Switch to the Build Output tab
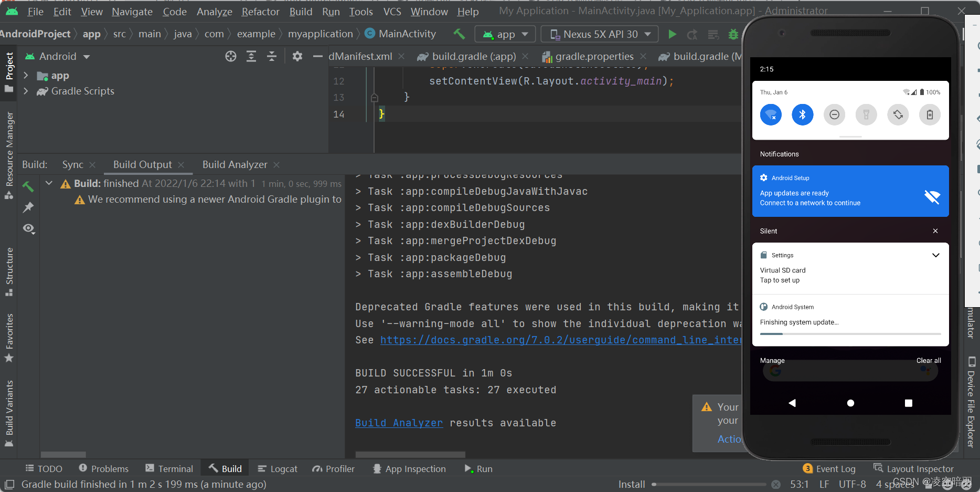The image size is (980, 492). 142,164
